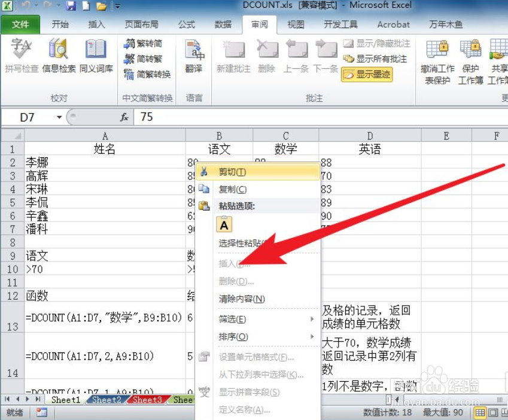
Task: Switch to 开发工具 (Developer) tab
Action: click(341, 25)
